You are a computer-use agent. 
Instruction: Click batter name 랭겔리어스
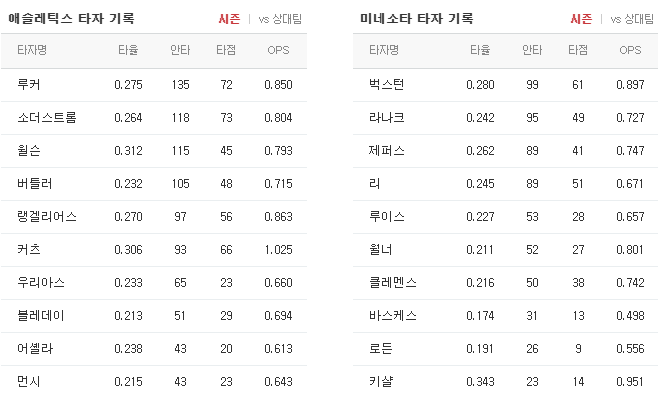click(47, 217)
